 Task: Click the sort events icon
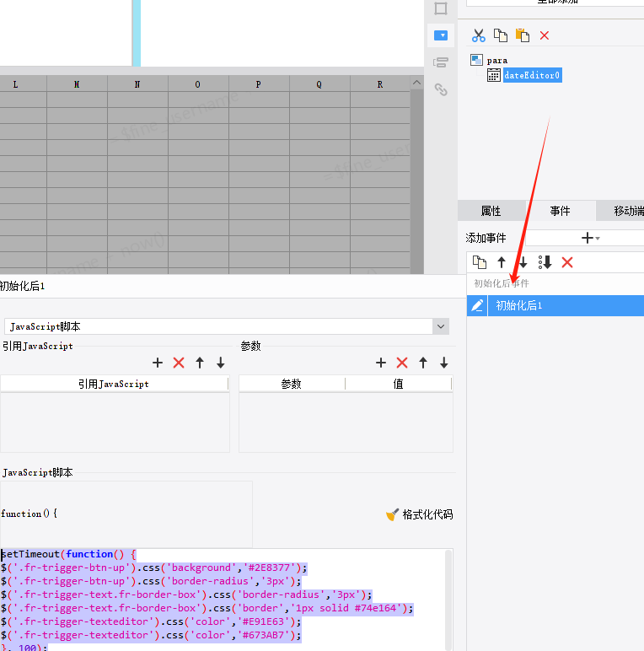coord(545,262)
